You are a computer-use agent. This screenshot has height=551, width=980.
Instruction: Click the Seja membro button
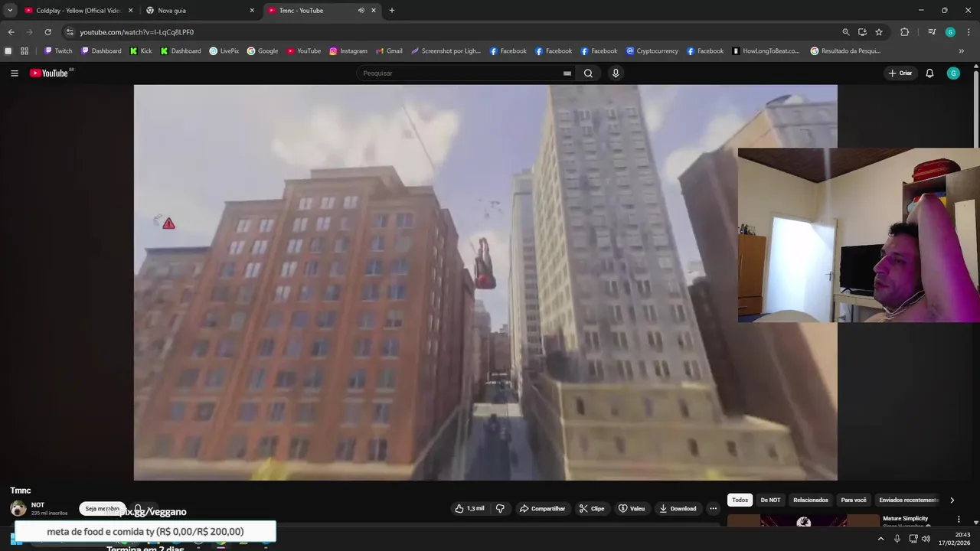(102, 509)
